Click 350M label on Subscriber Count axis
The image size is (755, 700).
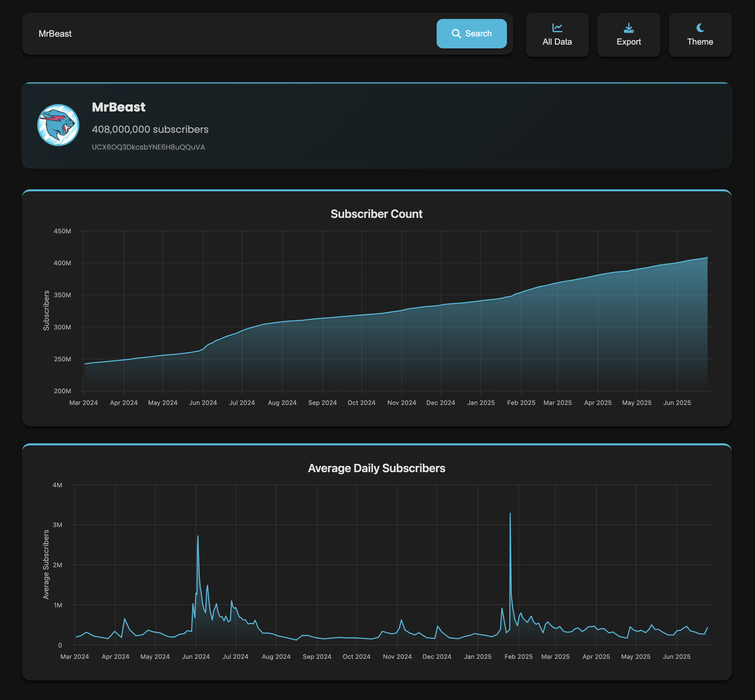(62, 295)
